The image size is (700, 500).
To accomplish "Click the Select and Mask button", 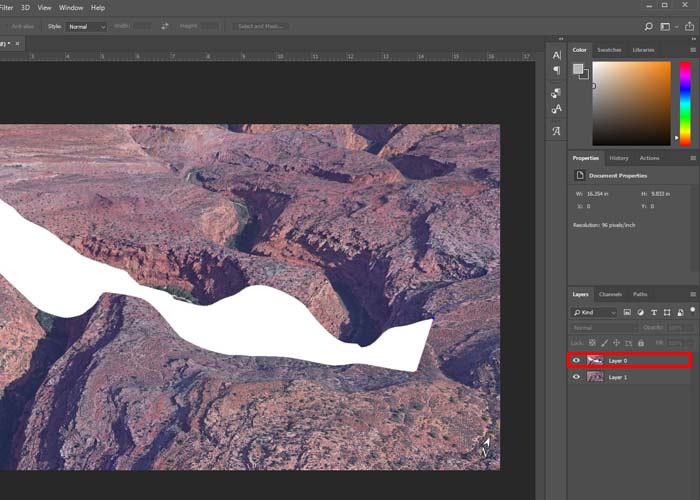I will [x=259, y=26].
